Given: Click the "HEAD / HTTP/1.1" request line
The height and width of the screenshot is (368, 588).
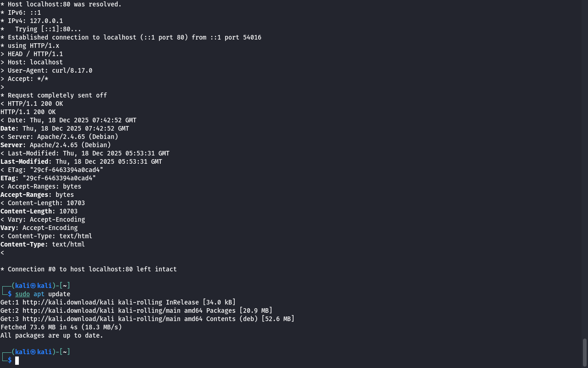Looking at the screenshot, I should (35, 54).
